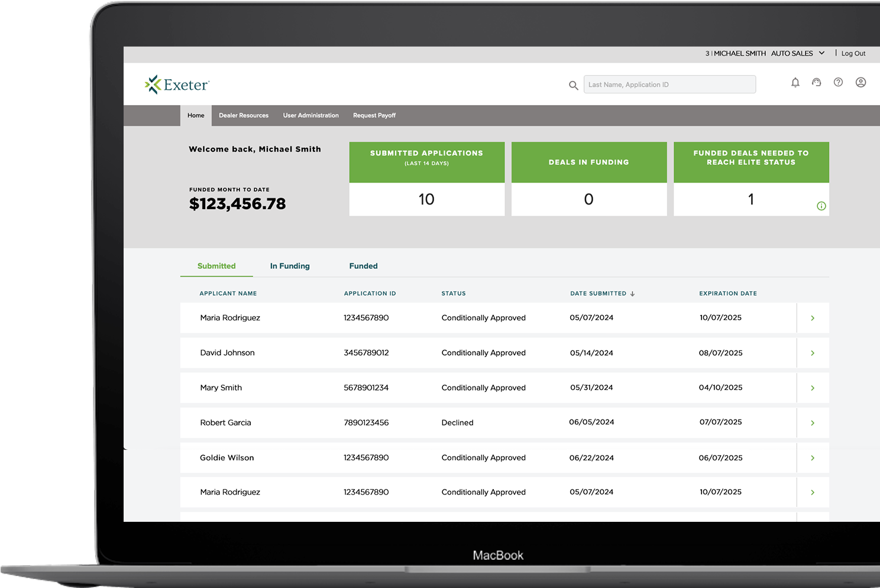880x588 pixels.
Task: Click the user account profile icon
Action: click(x=860, y=83)
